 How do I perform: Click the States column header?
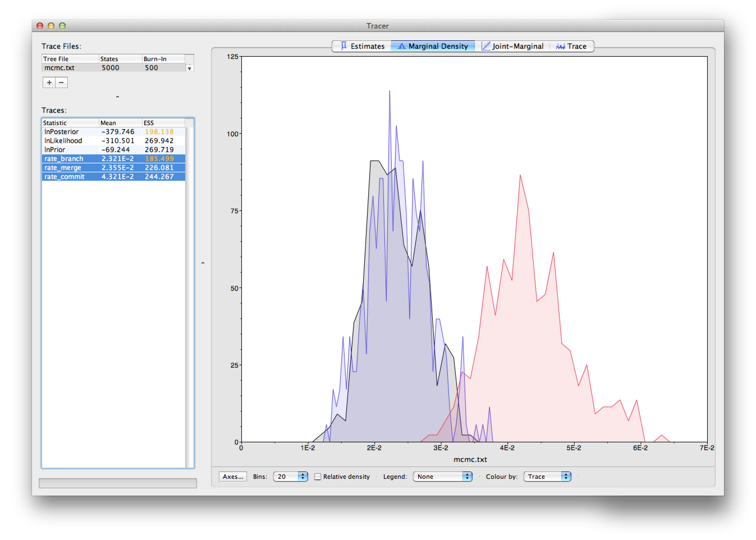[x=121, y=59]
